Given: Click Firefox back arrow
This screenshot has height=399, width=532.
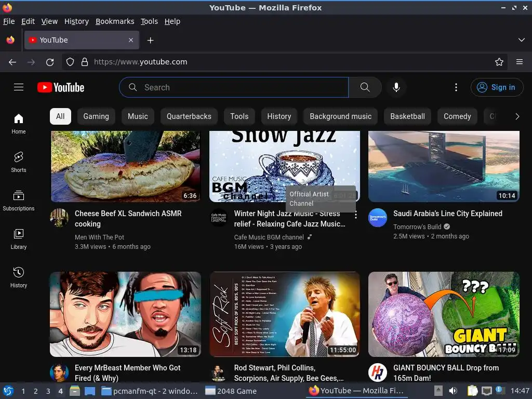Looking at the screenshot, I should (12, 62).
